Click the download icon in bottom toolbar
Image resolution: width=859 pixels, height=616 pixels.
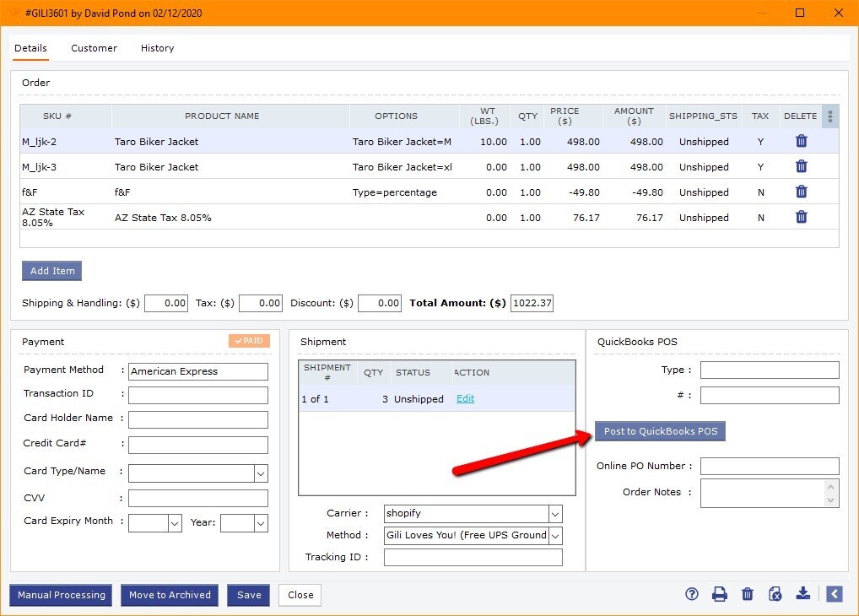tap(803, 594)
